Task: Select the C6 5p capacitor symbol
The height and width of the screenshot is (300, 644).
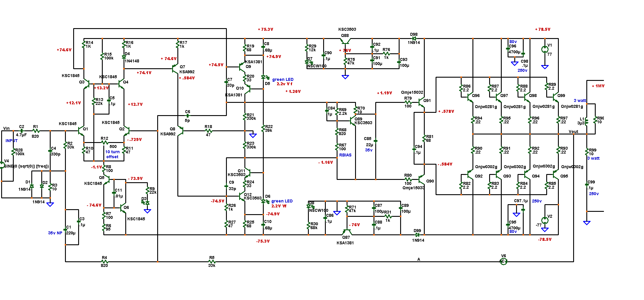Action: coord(188,115)
